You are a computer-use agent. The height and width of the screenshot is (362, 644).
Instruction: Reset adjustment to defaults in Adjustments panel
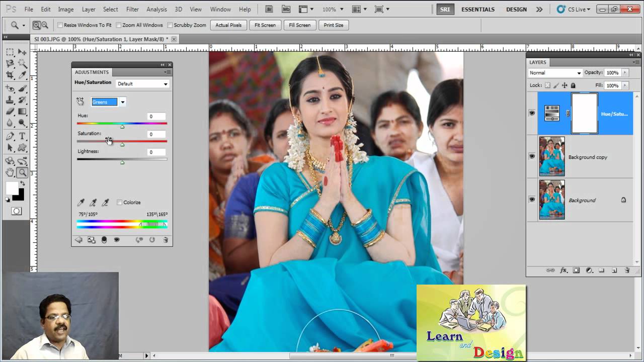click(152, 240)
